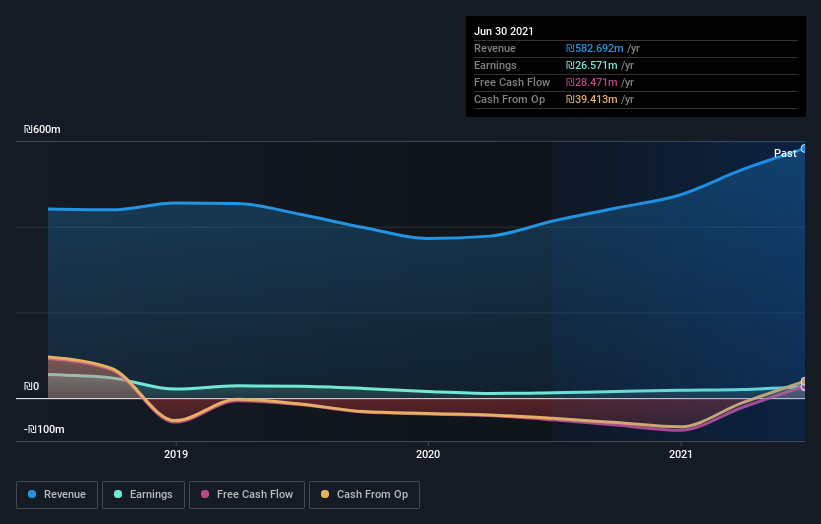Click the orange Cash From Op legend dot

coord(325,494)
